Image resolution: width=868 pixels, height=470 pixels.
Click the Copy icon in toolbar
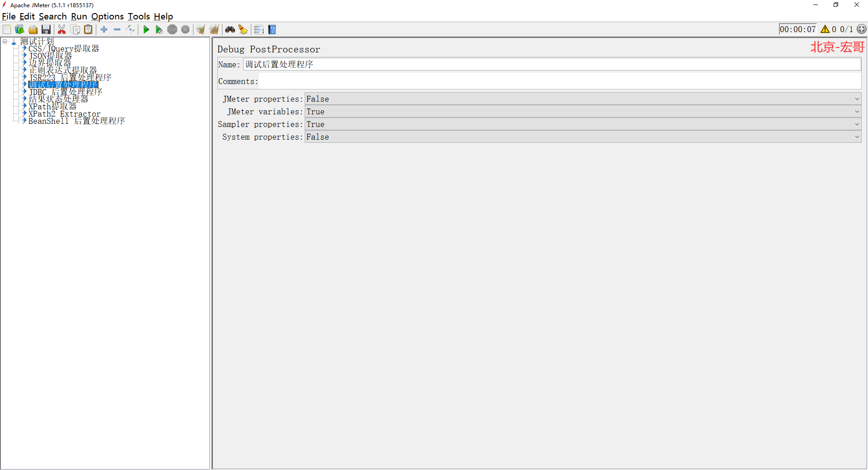pos(75,29)
